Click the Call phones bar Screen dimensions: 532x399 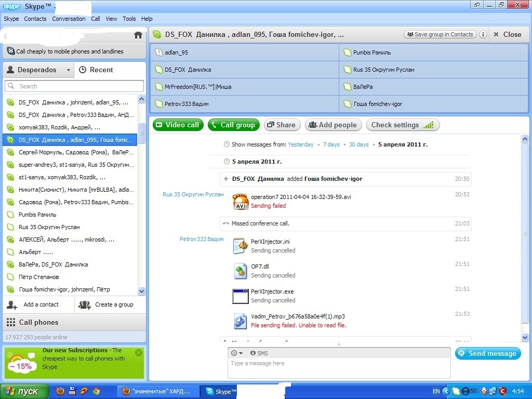(x=74, y=322)
